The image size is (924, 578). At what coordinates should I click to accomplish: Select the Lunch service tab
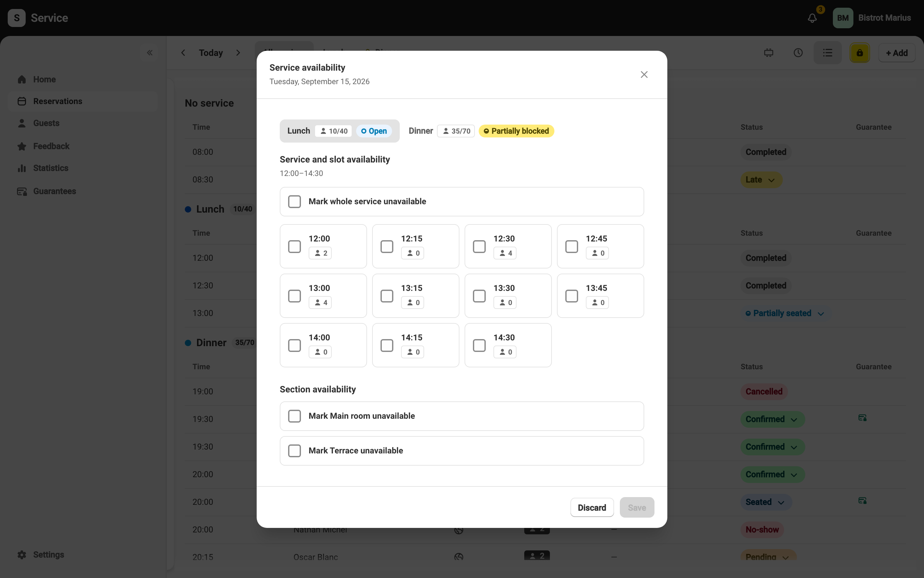339,131
